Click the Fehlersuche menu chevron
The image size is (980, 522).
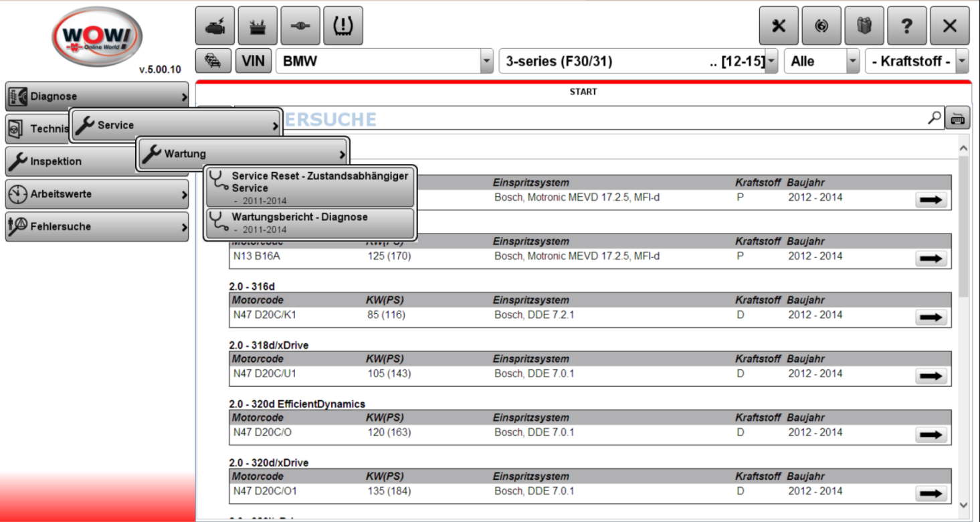coord(184,228)
